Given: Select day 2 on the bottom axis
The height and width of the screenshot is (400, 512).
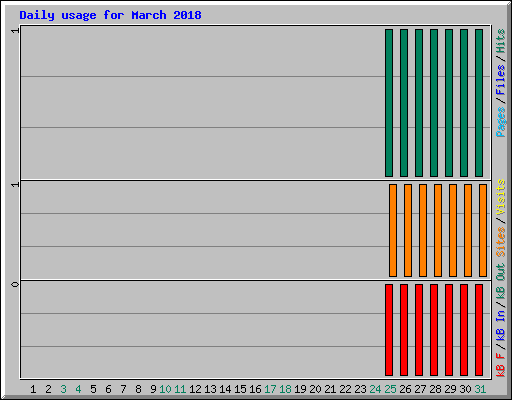Looking at the screenshot, I should 48,389.
